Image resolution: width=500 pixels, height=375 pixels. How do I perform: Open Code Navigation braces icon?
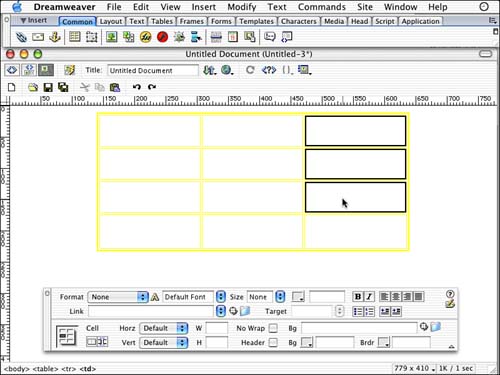pyautogui.click(x=287, y=70)
